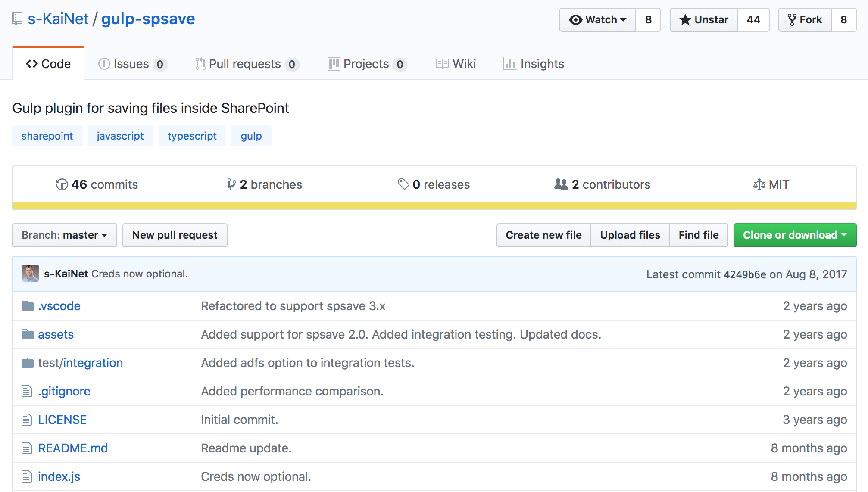
Task: Open the README.md file link
Action: coord(73,448)
